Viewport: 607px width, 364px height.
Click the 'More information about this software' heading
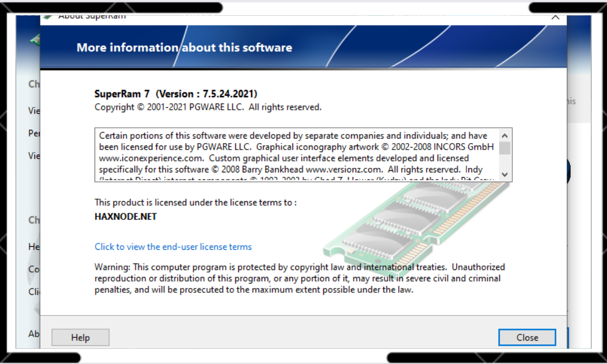pyautogui.click(x=184, y=48)
